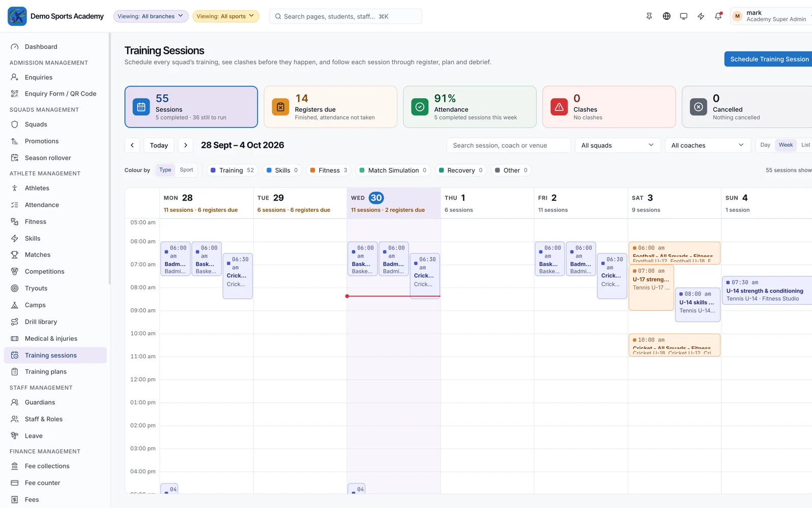The image size is (812, 508).
Task: Toggle the Training type filter chip
Action: 232,170
